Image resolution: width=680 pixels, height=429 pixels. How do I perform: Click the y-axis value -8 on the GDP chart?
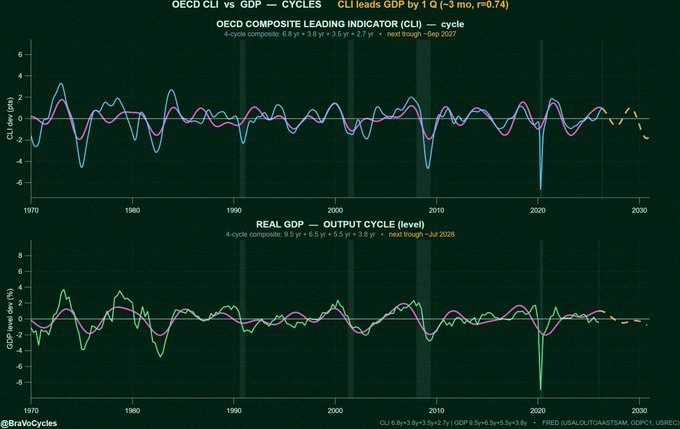pyautogui.click(x=20, y=382)
